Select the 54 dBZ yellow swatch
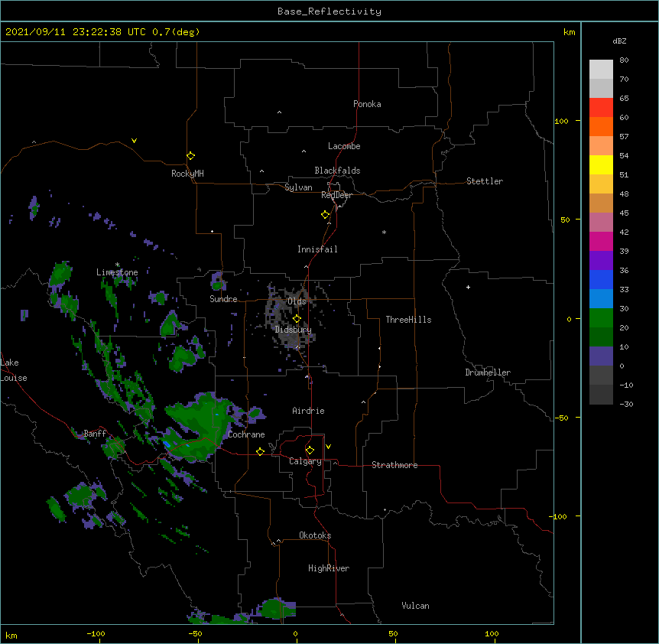The width and height of the screenshot is (659, 644). coord(601,164)
